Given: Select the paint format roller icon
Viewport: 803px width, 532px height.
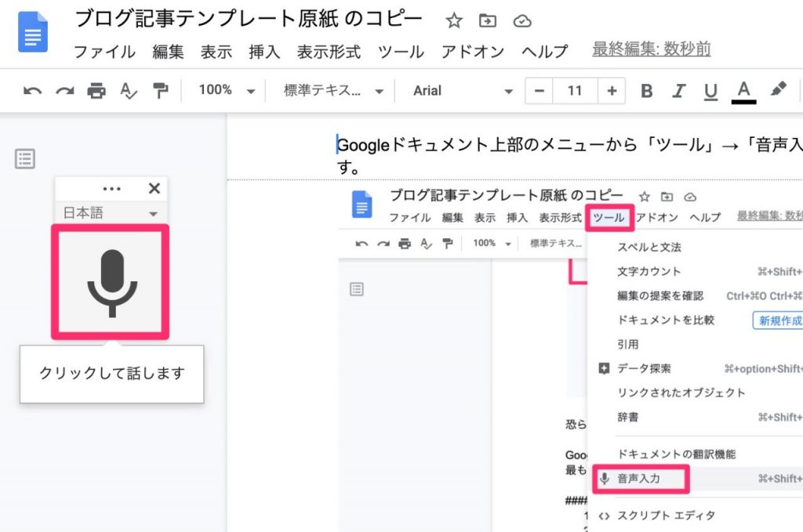Looking at the screenshot, I should pyautogui.click(x=161, y=91).
